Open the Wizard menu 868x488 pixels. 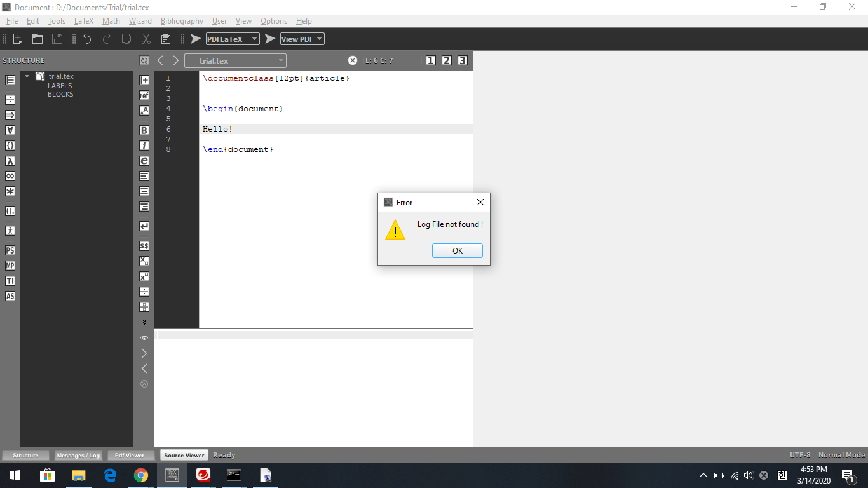pyautogui.click(x=140, y=21)
